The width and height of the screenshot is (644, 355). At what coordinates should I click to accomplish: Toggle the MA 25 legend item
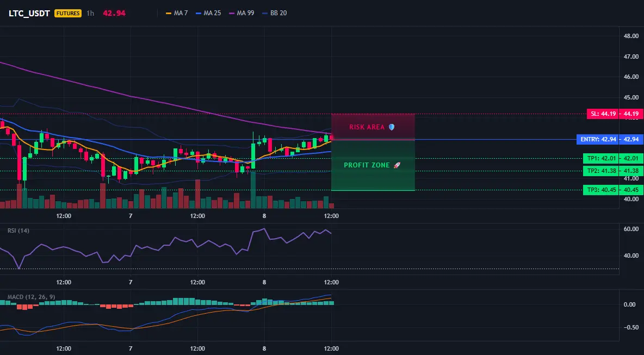point(208,13)
